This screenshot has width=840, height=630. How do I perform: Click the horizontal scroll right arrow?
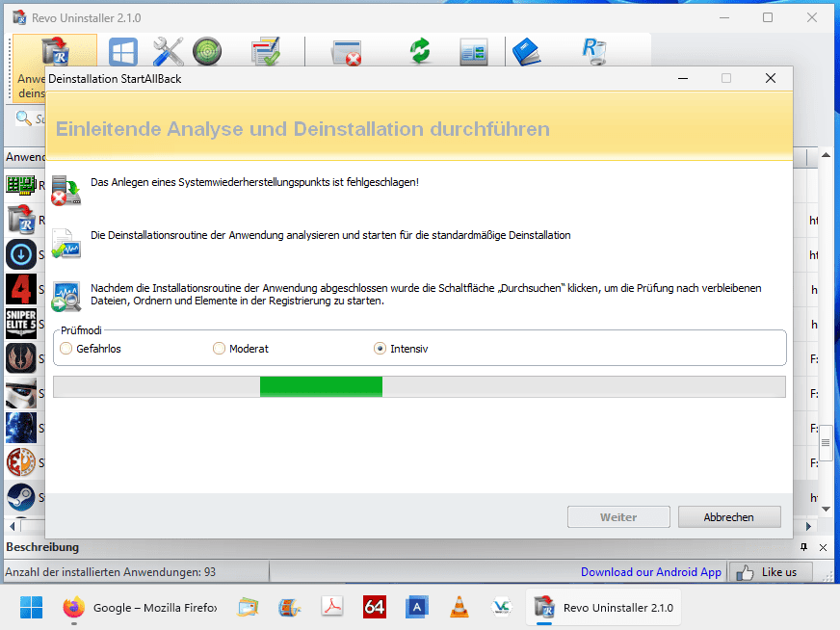(x=808, y=527)
